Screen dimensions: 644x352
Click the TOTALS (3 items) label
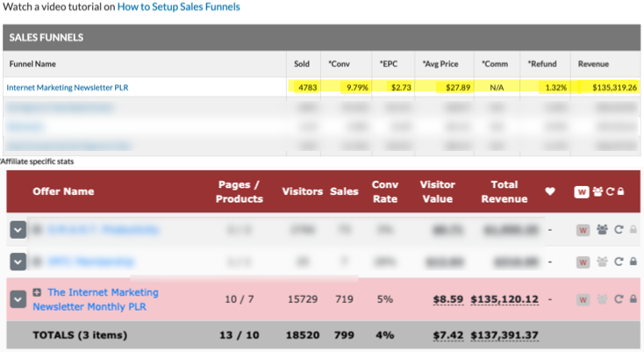pyautogui.click(x=80, y=335)
